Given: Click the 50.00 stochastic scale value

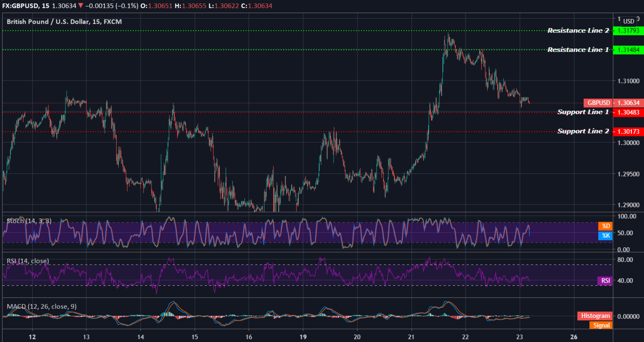Looking at the screenshot, I should 625,233.
